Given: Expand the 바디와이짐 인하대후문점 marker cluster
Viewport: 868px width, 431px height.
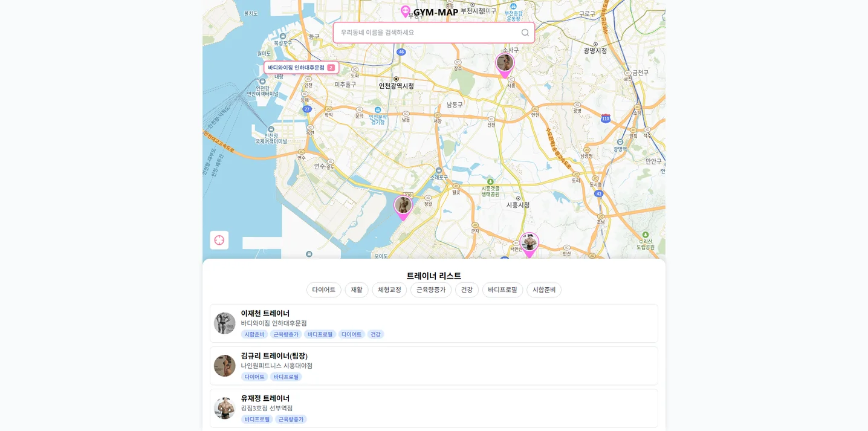Looking at the screenshot, I should coord(300,67).
